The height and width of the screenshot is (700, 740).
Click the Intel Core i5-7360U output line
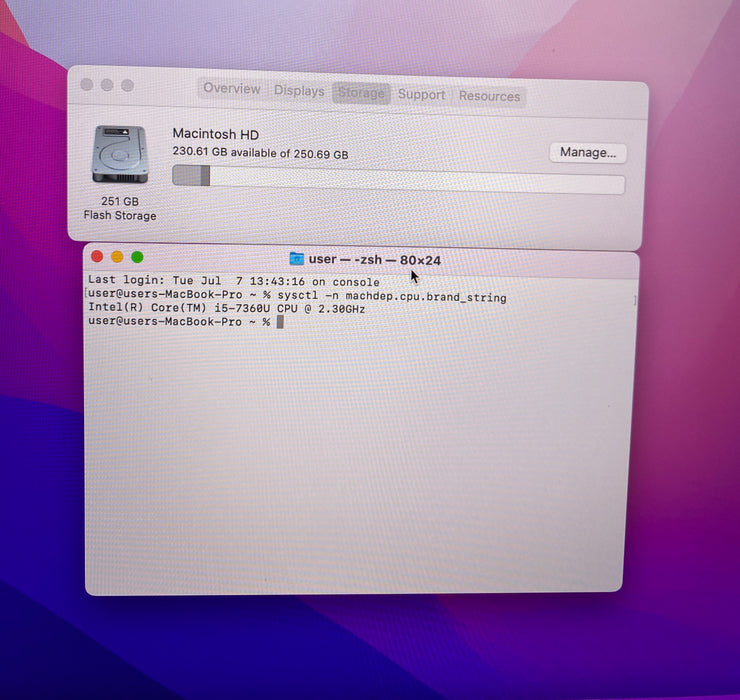[x=227, y=308]
